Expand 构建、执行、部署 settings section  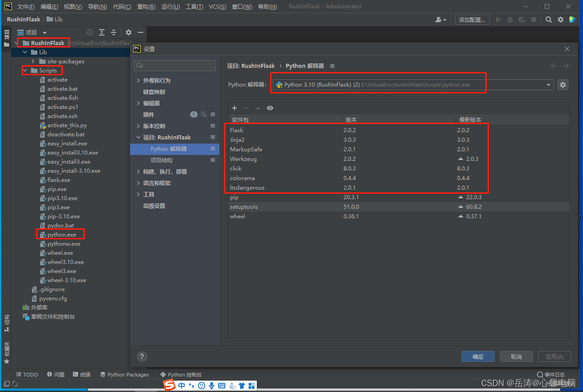(138, 171)
